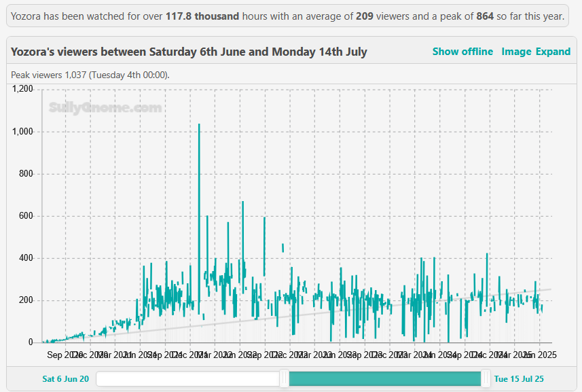Click the 600 y-axis label
Image resolution: width=582 pixels, height=392 pixels.
[x=26, y=216]
